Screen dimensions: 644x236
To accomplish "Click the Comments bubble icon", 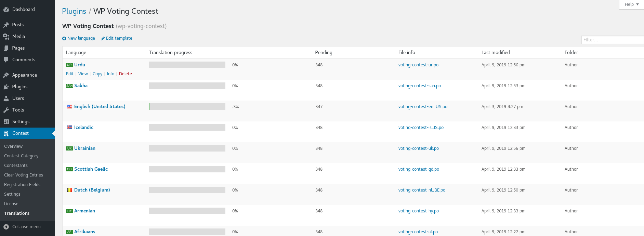I will (6, 60).
